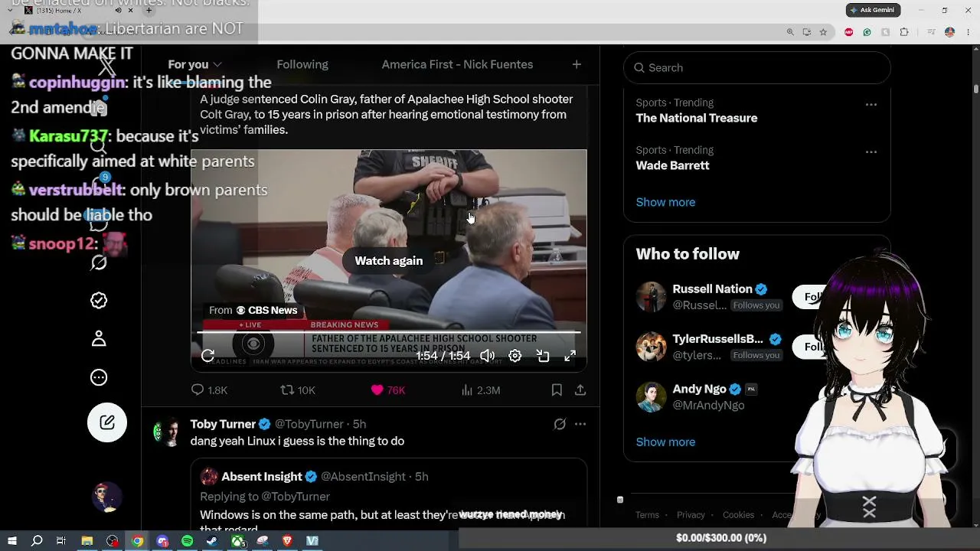Click the X search field
Screen dimensions: 980x551
point(757,67)
